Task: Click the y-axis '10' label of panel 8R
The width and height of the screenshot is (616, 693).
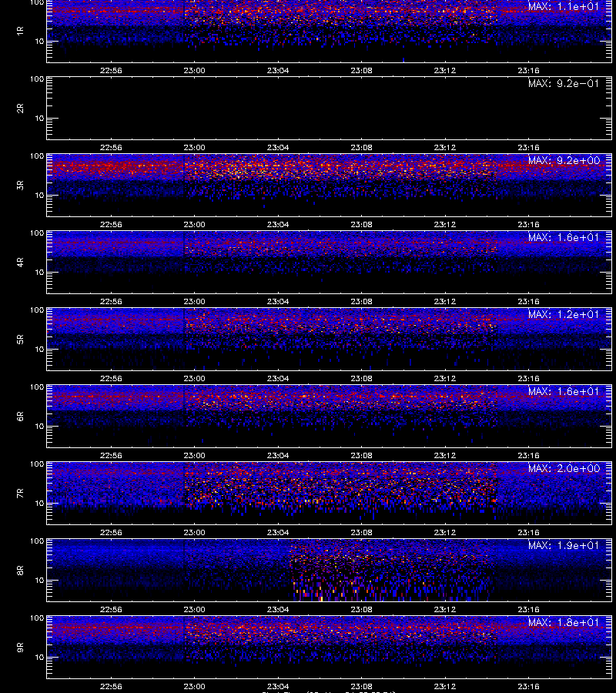Action: pyautogui.click(x=39, y=581)
